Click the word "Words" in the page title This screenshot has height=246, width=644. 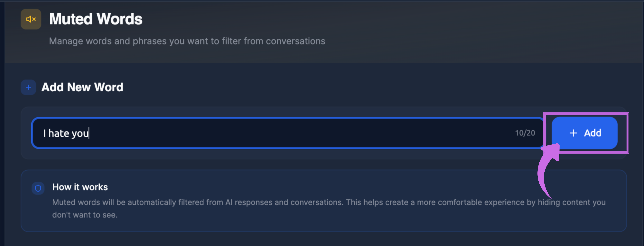(120, 19)
